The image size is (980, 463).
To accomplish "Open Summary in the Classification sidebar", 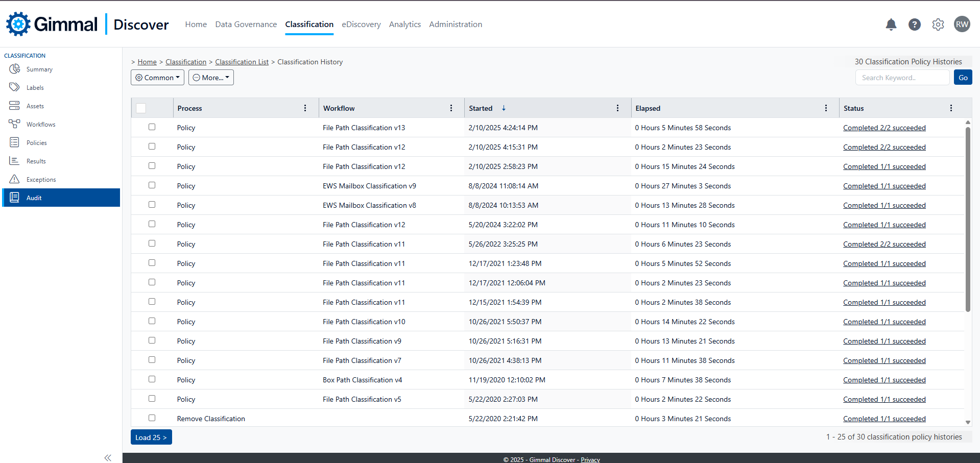I will pos(39,69).
